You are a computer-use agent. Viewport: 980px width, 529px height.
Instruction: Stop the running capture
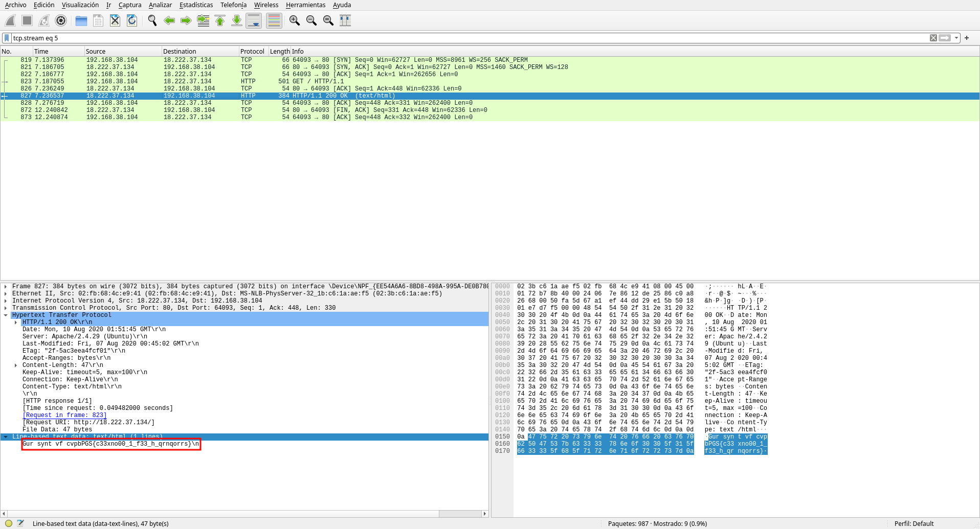(26, 20)
